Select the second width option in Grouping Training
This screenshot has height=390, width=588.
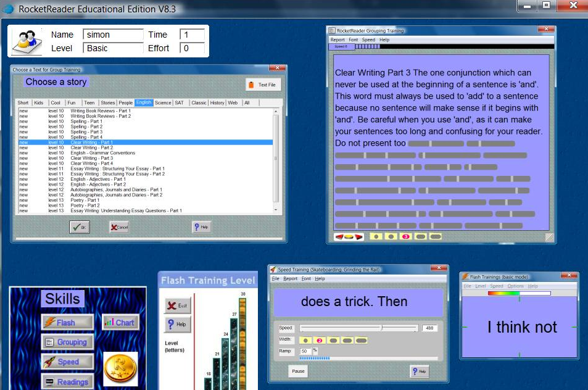pos(391,236)
